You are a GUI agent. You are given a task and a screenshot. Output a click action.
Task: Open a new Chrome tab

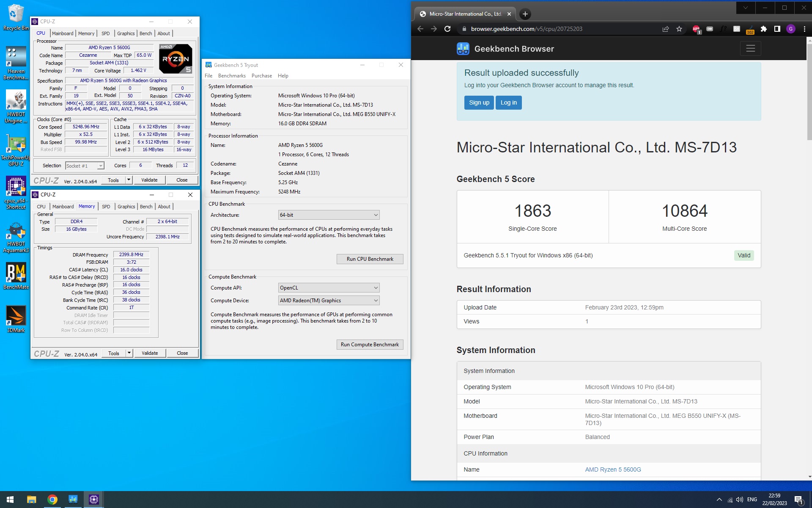[x=525, y=14]
